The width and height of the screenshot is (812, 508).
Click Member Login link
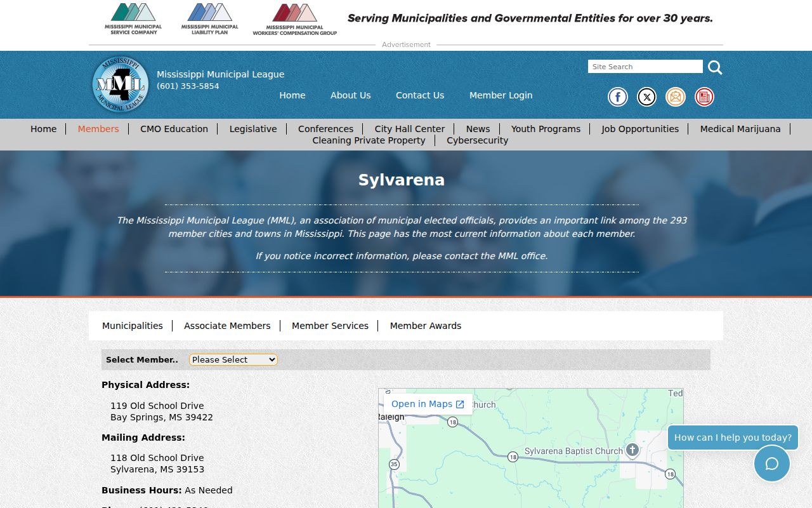point(501,95)
